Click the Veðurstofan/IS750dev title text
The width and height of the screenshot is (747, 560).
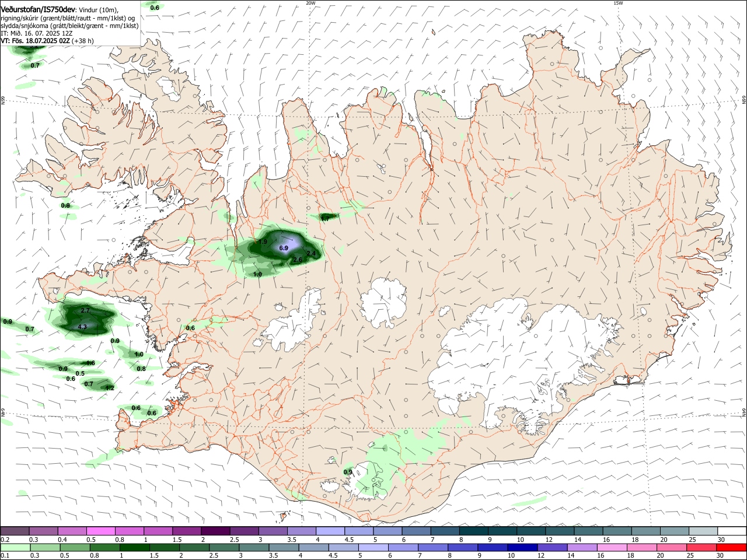38,9
